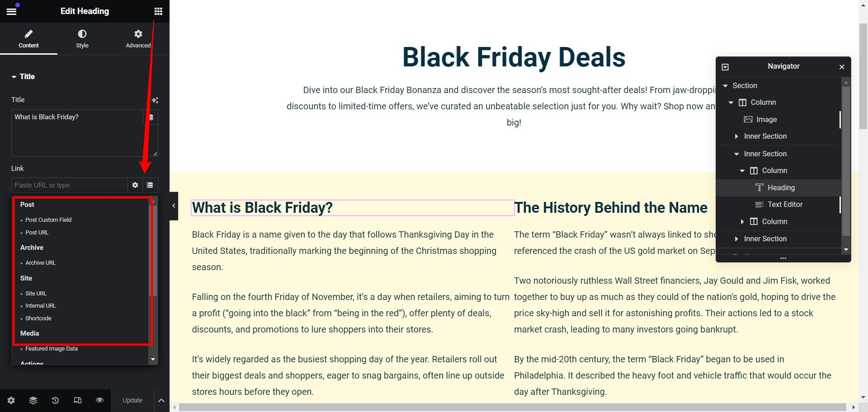Open save options arrow beside Update
This screenshot has width=868, height=412.
coord(161,400)
